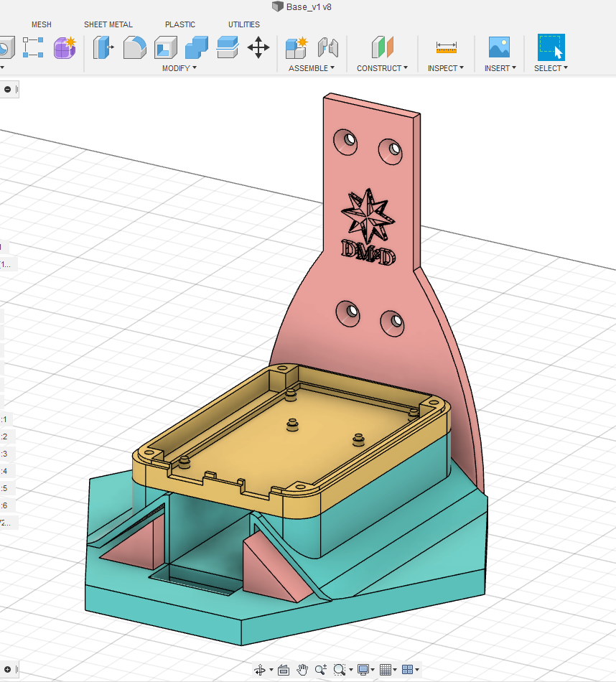This screenshot has height=682, width=616.
Task: Open the MODIFY dropdown menu
Action: tap(179, 68)
